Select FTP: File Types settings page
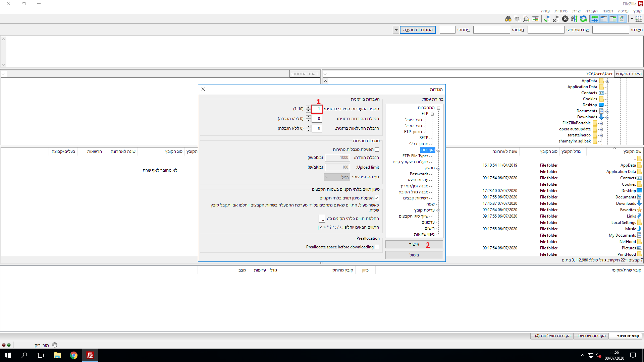The image size is (644, 362). (x=415, y=156)
